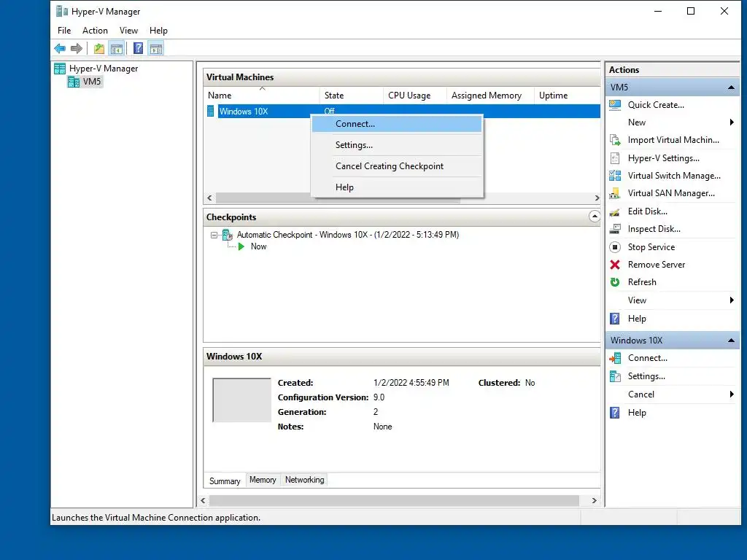Click the Stop Service icon
747x560 pixels.
[x=615, y=247]
